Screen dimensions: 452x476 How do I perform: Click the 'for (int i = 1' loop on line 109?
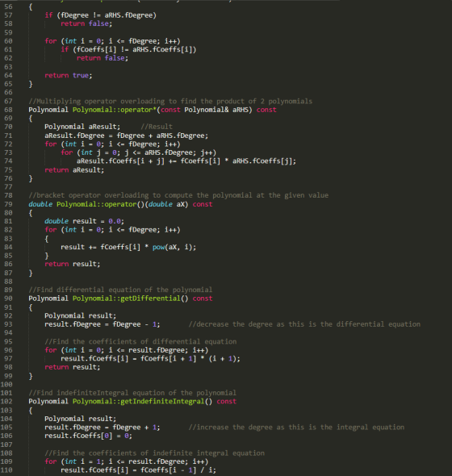[x=127, y=461]
